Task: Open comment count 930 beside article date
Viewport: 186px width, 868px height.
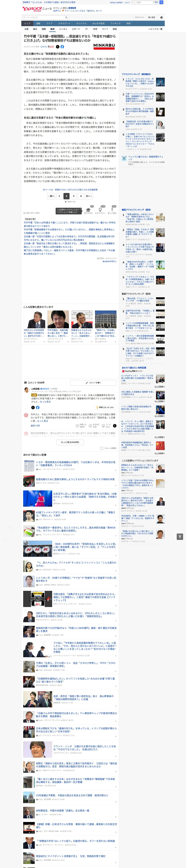Action: pyautogui.click(x=44, y=47)
